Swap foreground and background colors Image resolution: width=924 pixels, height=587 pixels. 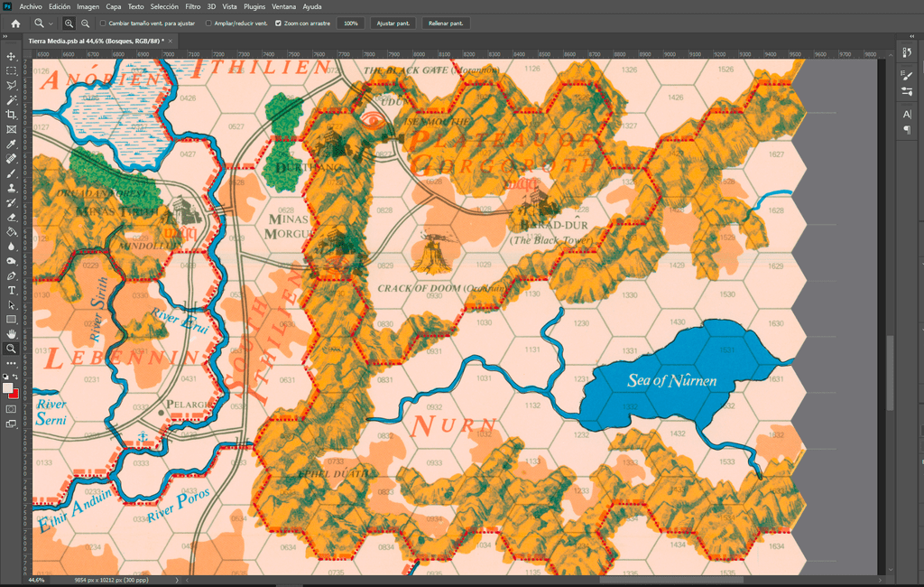16,376
